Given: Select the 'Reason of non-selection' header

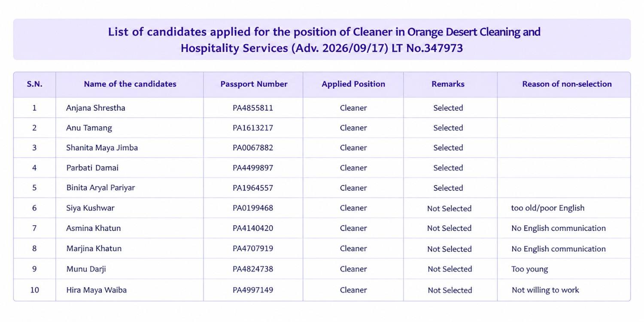Looking at the screenshot, I should pyautogui.click(x=567, y=84).
